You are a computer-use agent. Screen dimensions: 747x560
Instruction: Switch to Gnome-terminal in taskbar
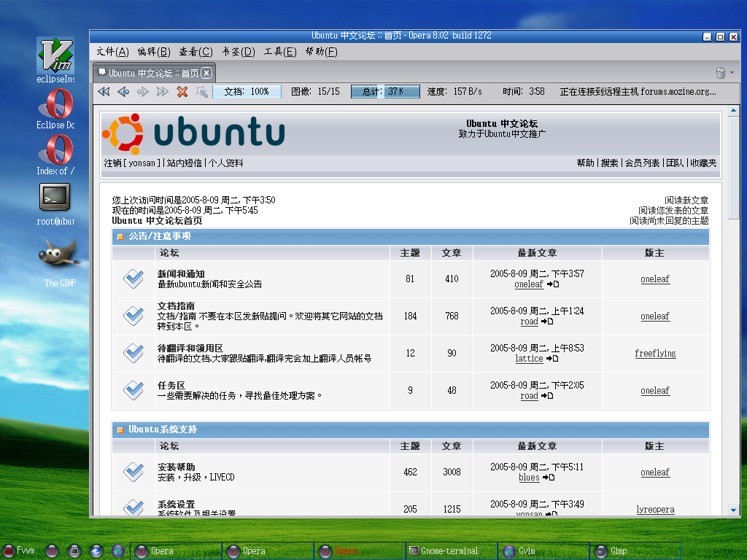point(452,551)
